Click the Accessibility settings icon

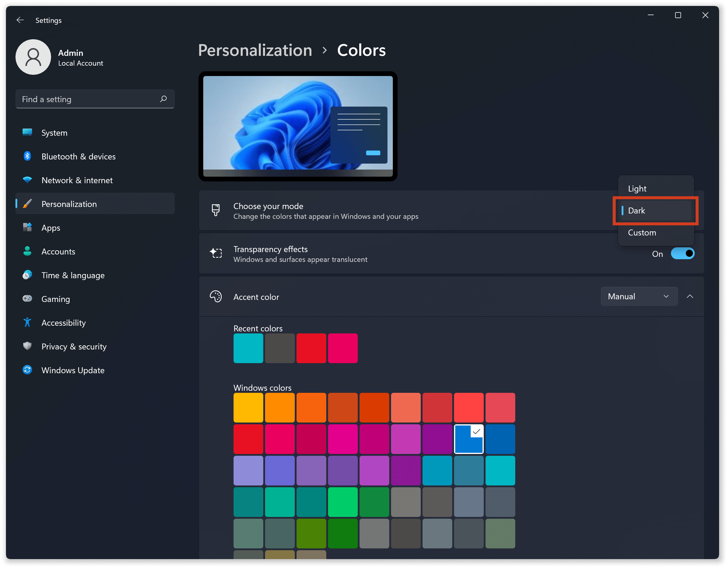27,322
